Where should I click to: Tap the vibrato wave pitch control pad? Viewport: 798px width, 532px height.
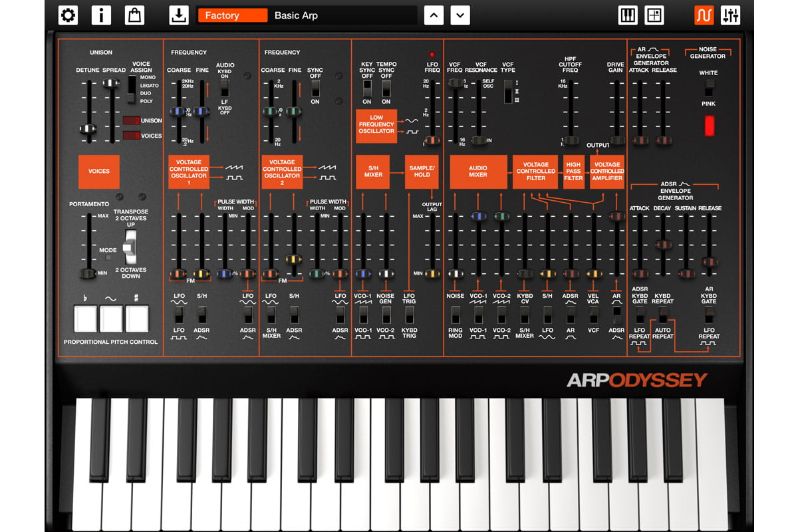(111, 319)
